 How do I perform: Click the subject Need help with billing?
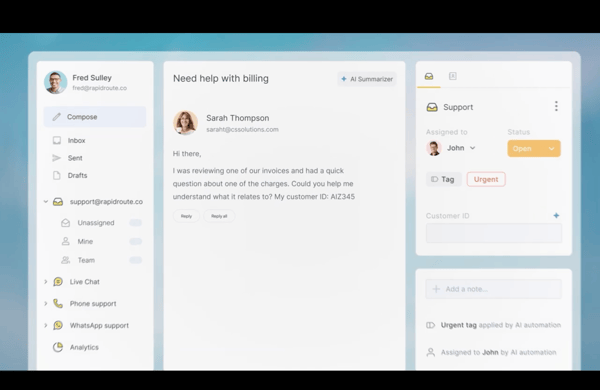[x=221, y=78]
